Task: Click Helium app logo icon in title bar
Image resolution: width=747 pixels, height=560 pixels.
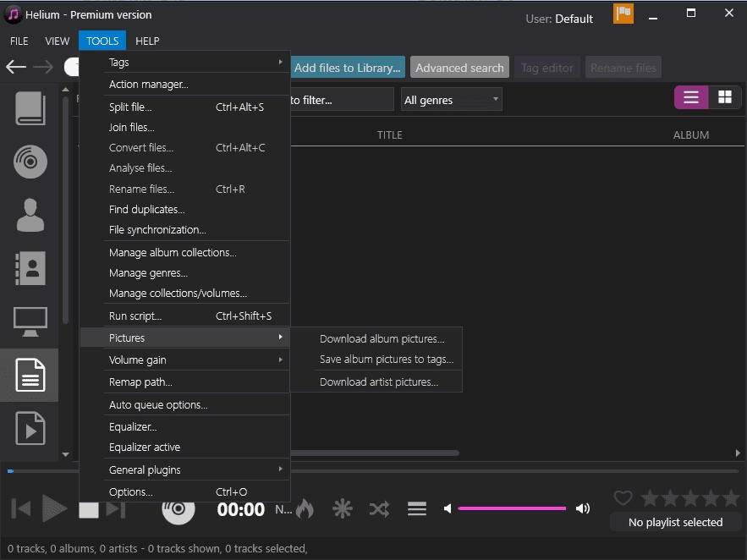Action: click(13, 14)
